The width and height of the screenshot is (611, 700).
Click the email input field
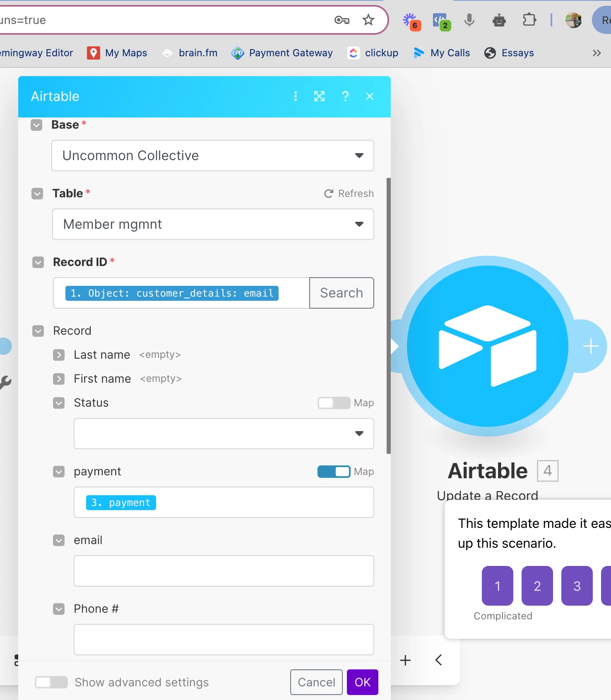point(224,571)
